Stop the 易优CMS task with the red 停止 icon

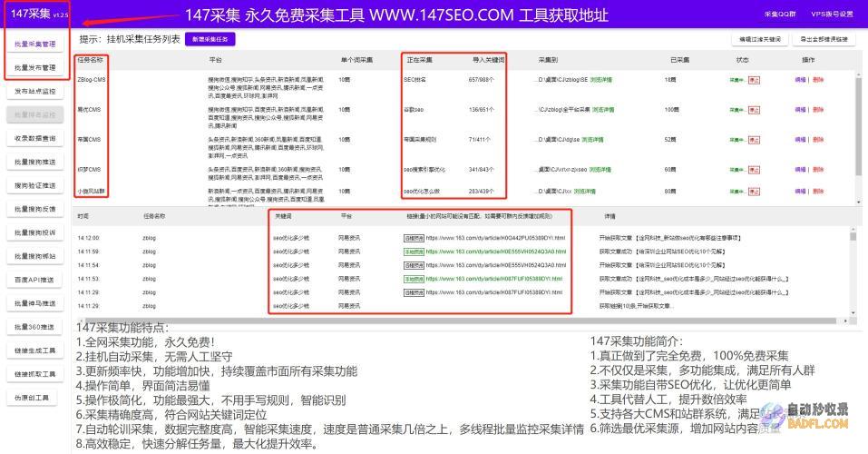(x=754, y=110)
